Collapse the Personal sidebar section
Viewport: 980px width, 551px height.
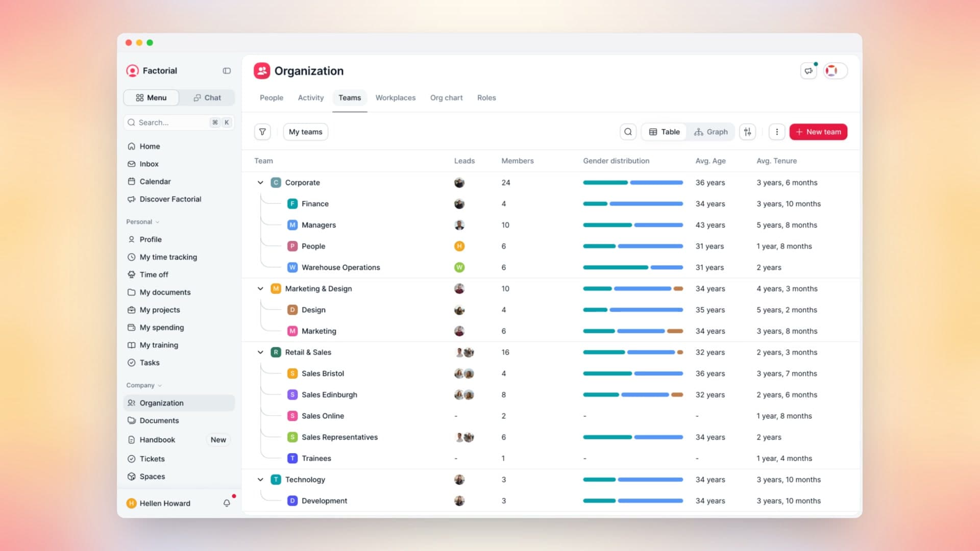[143, 222]
